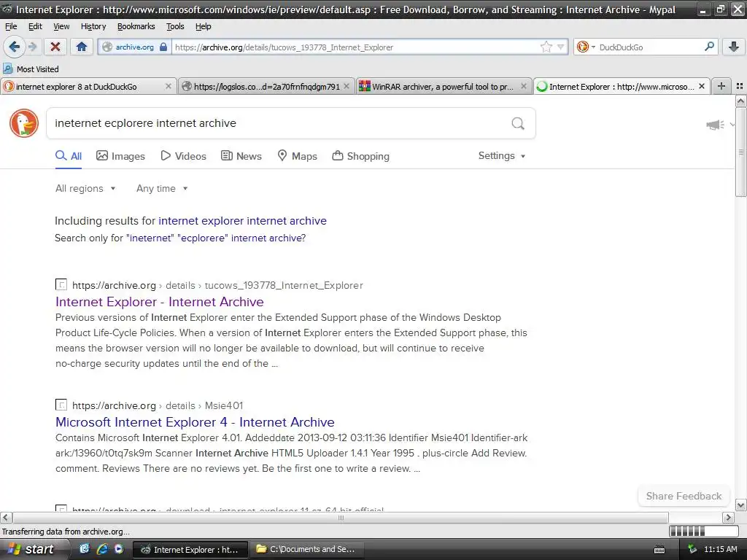Screen dimensions: 747x560
Task: Click the magnifier in the browser search box
Action: pyautogui.click(x=709, y=47)
